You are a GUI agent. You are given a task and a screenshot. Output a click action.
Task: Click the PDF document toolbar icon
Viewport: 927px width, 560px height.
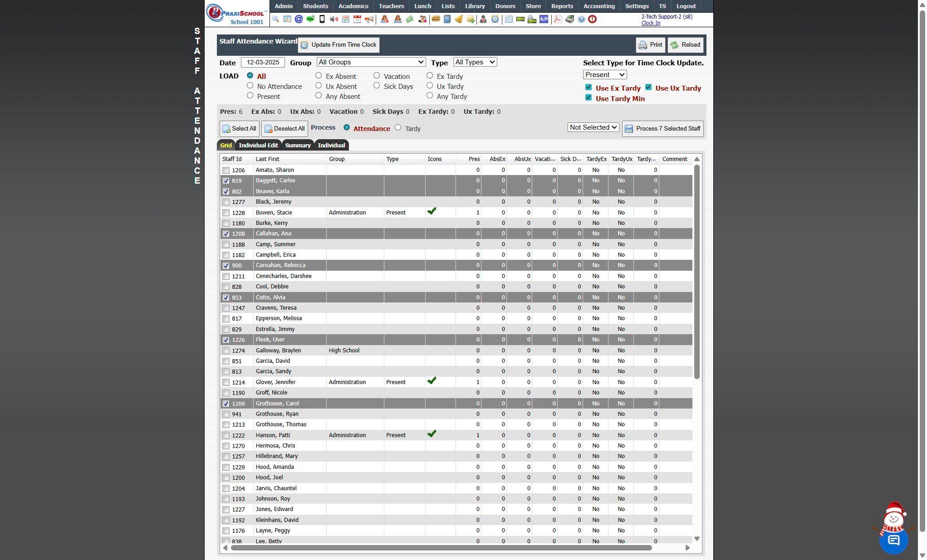[557, 19]
